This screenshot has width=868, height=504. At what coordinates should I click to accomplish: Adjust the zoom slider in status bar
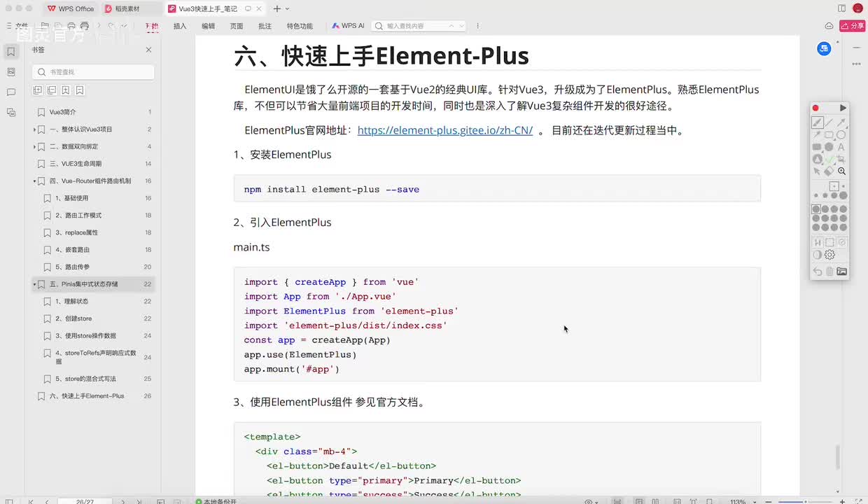tap(805, 501)
